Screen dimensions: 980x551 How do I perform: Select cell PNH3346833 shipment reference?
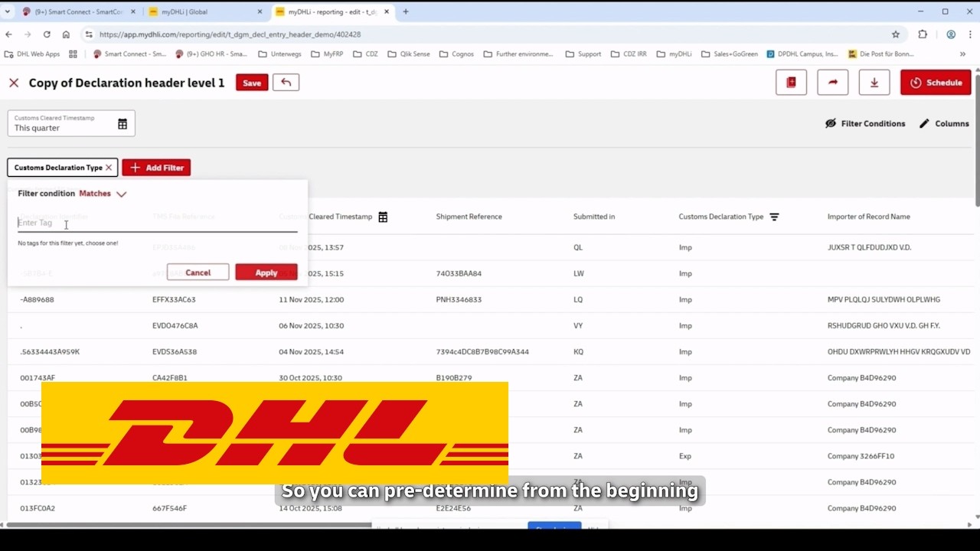point(459,299)
